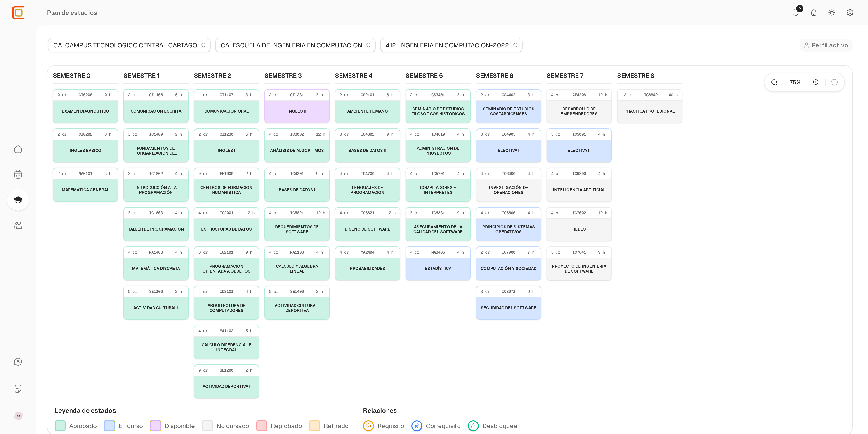Select the SEGURIDAD DEL SOFTWARE course card
868x434 pixels.
[x=508, y=303]
